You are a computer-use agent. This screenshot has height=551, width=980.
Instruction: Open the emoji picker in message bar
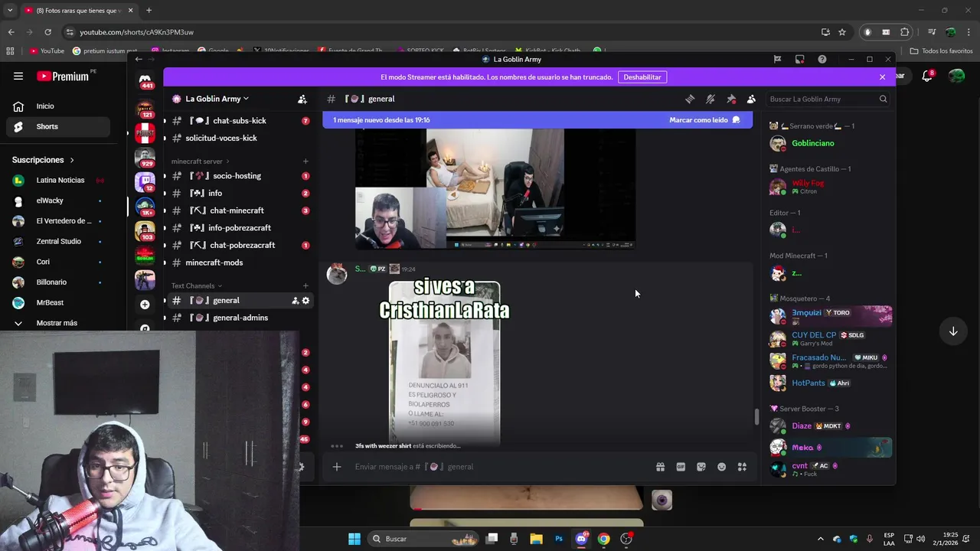pyautogui.click(x=721, y=467)
